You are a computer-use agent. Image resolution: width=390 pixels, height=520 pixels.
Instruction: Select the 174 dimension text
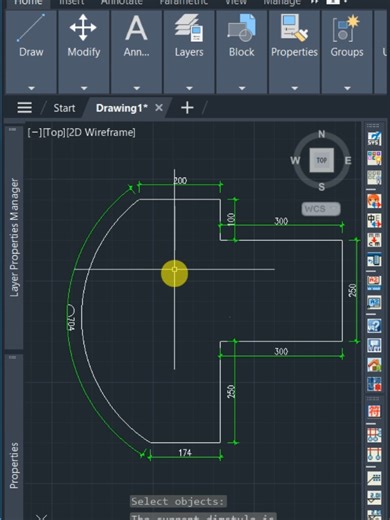[185, 453]
